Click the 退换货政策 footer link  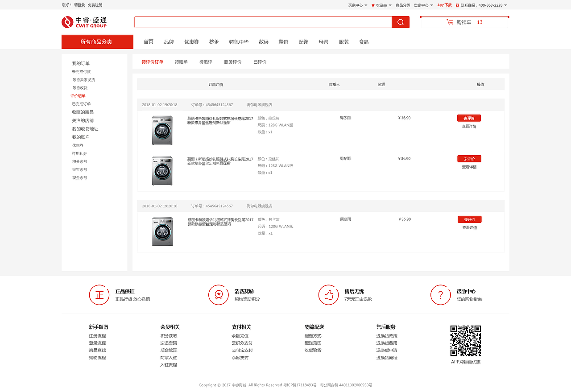pos(387,336)
